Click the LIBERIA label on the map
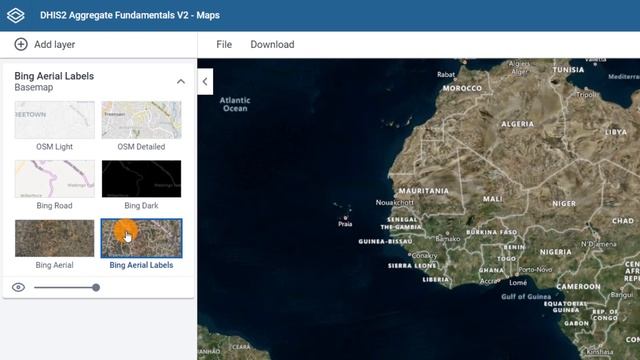640x360 pixels. (436, 280)
